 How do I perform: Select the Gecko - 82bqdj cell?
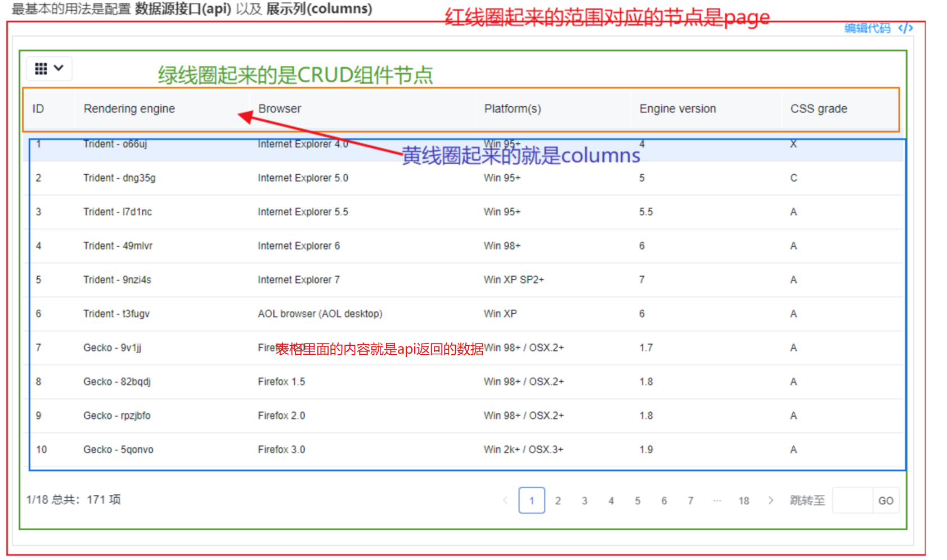(x=117, y=382)
